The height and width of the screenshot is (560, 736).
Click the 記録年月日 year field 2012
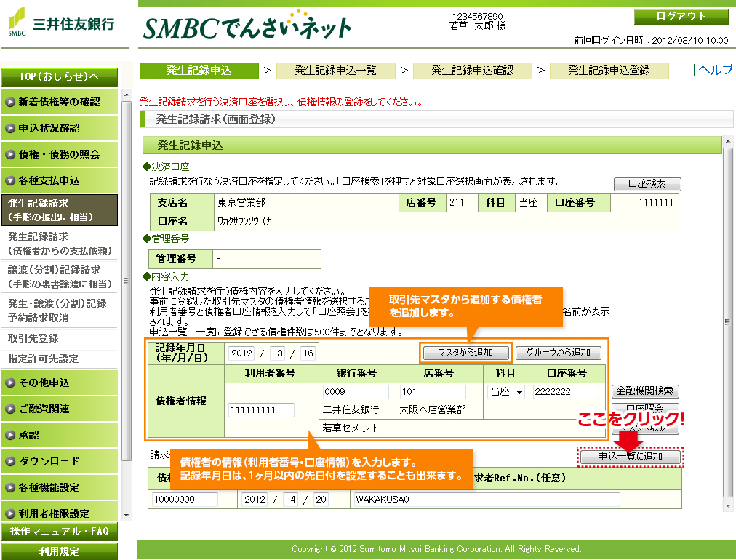click(241, 353)
